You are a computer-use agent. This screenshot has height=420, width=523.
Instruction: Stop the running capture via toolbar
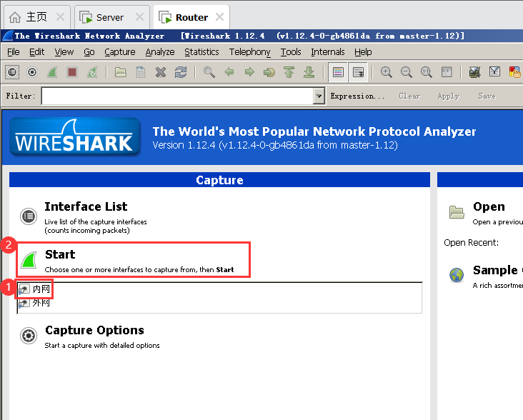pyautogui.click(x=72, y=72)
